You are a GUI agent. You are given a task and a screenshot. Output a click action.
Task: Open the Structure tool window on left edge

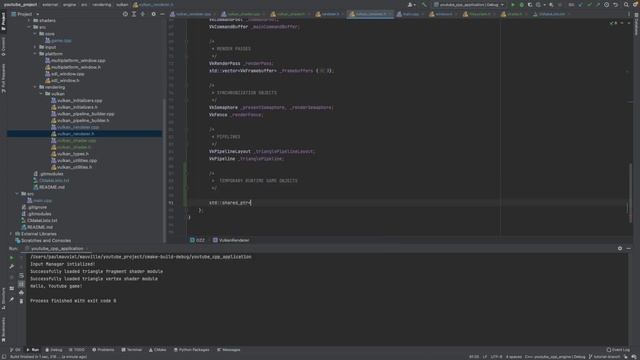pos(4,299)
